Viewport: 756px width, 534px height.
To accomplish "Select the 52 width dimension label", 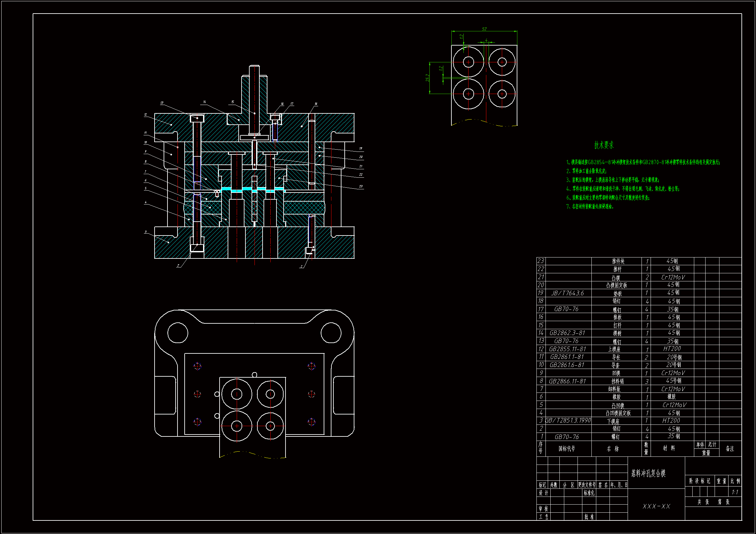I will tap(484, 29).
